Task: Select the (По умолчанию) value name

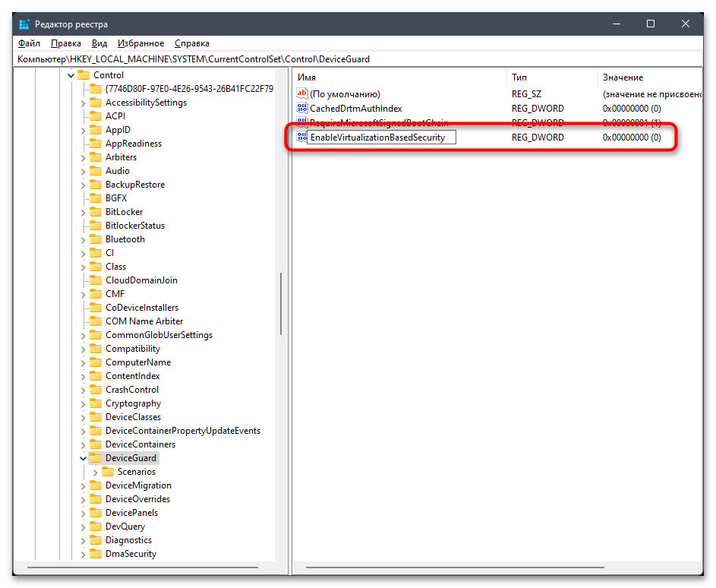Action: (345, 94)
